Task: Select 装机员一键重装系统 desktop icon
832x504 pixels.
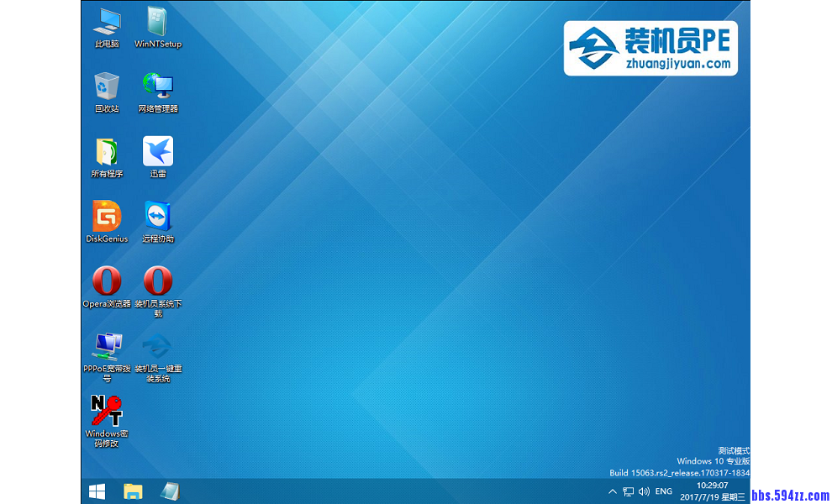Action: point(157,345)
